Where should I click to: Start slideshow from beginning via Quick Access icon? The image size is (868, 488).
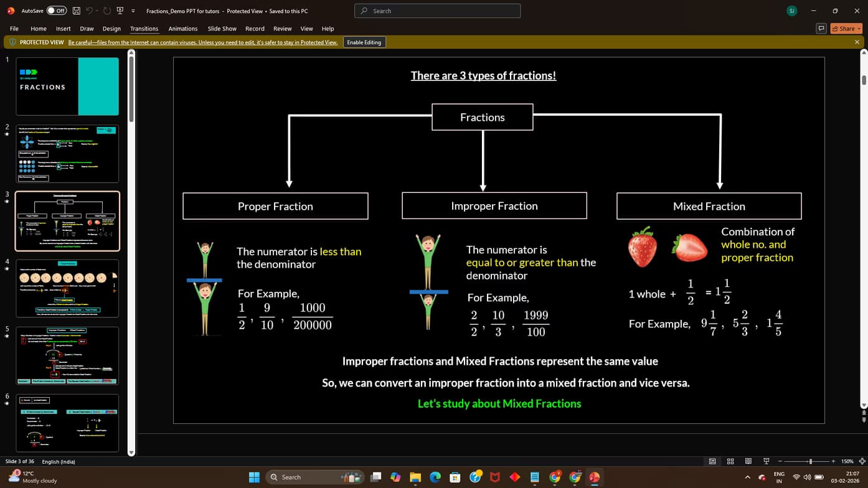[120, 11]
